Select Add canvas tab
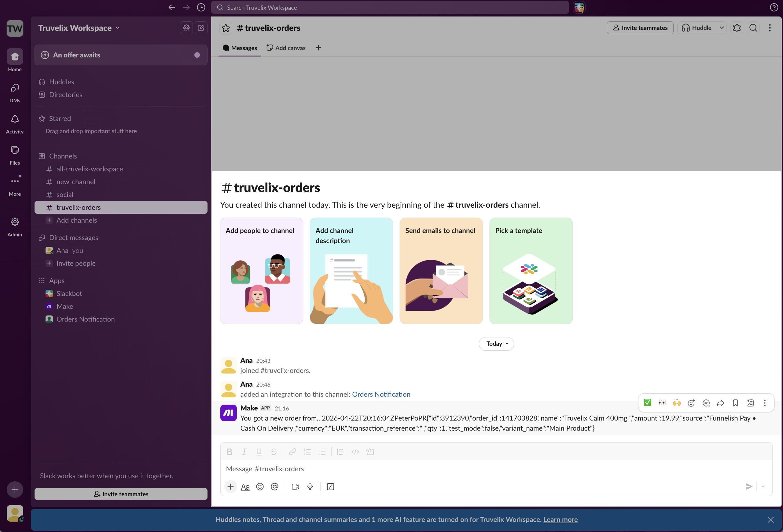Viewport: 783px width, 532px height. 286,48
